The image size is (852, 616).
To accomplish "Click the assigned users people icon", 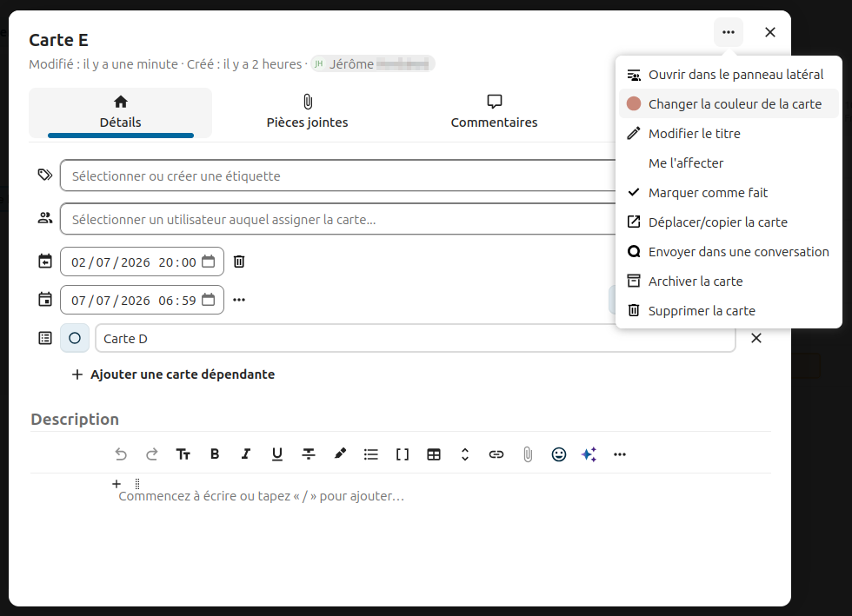I will [45, 218].
